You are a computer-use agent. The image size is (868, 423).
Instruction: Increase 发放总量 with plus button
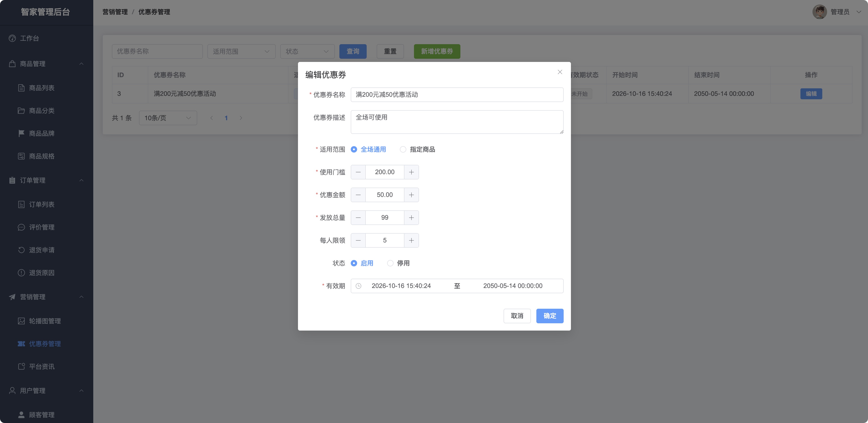tap(411, 218)
